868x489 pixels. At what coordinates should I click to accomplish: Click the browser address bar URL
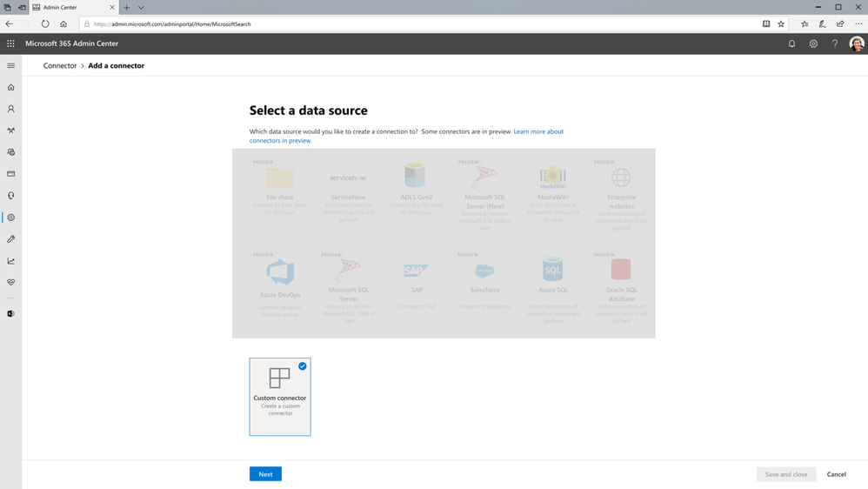click(172, 23)
